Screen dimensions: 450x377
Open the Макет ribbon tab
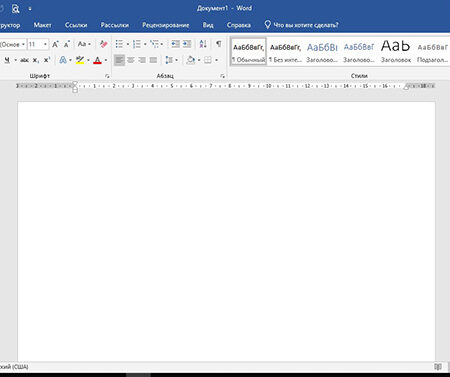pyautogui.click(x=42, y=25)
